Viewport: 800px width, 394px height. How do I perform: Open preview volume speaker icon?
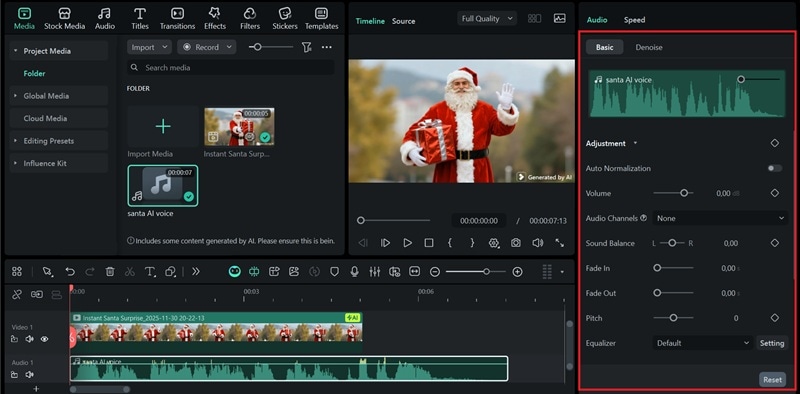538,243
